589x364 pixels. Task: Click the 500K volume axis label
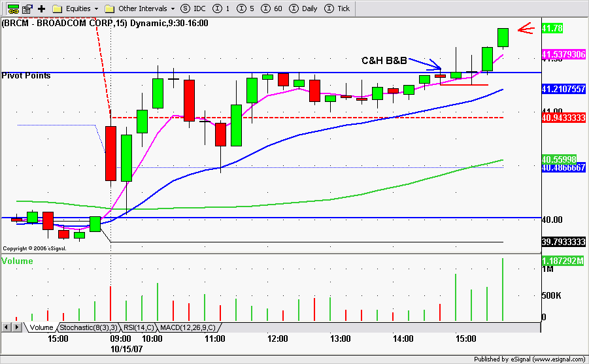552,295
